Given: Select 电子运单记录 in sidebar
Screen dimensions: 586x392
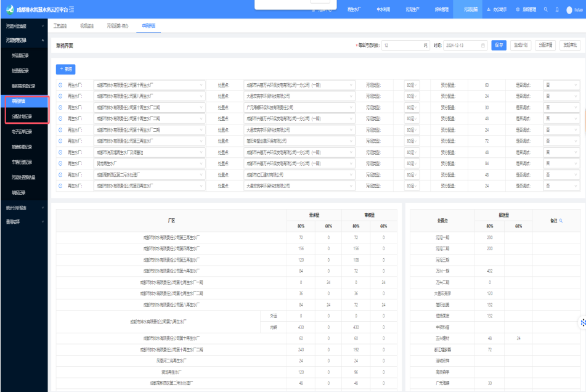Looking at the screenshot, I should [22, 131].
